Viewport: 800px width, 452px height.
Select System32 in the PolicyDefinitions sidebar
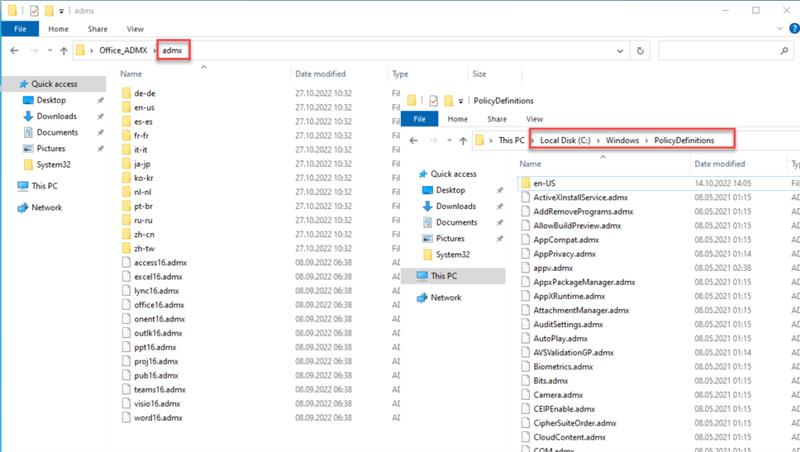(453, 255)
